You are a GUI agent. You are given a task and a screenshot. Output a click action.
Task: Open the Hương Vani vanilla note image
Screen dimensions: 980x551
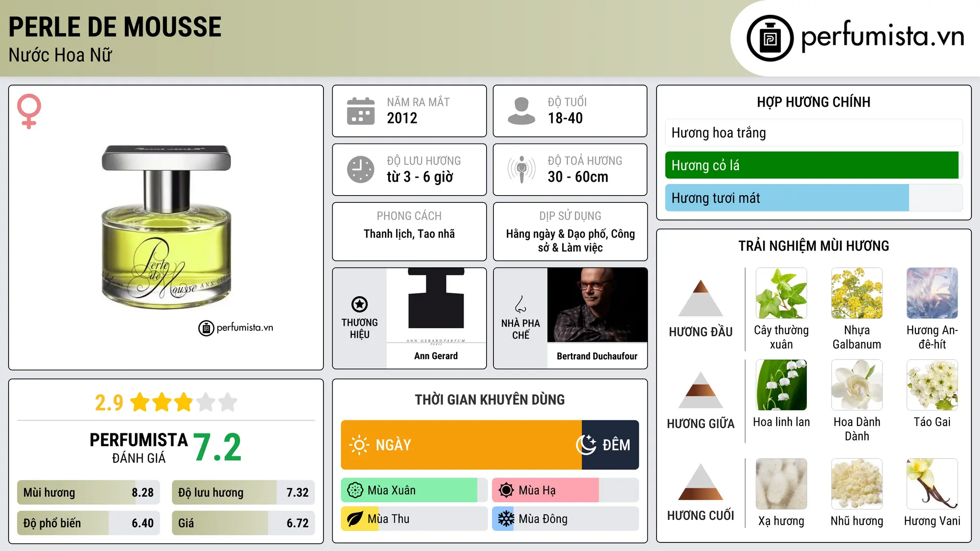(932, 484)
